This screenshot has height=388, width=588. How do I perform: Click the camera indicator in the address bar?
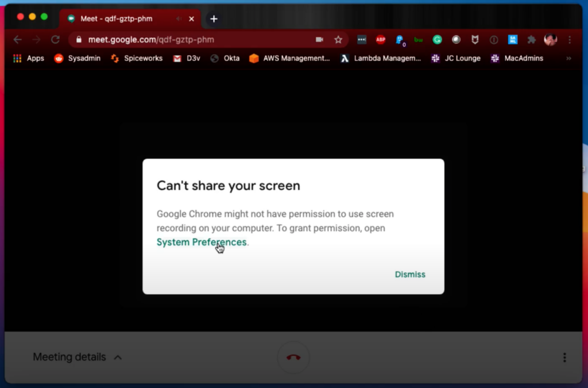point(320,40)
